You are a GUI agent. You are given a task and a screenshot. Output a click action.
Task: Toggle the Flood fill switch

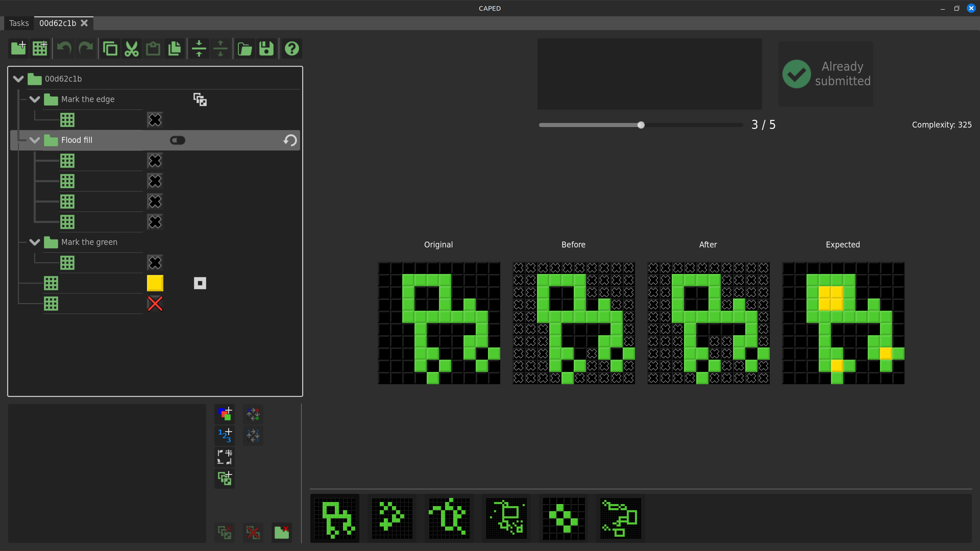tap(177, 140)
